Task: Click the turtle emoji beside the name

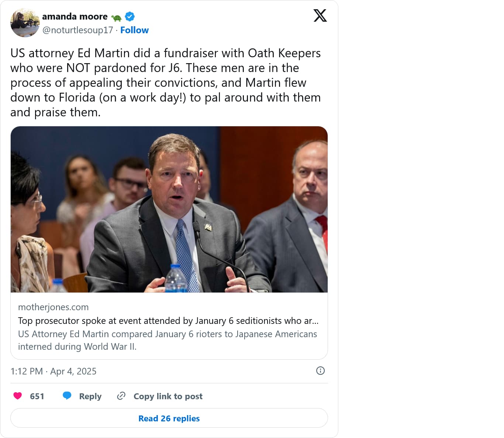Action: [x=117, y=17]
